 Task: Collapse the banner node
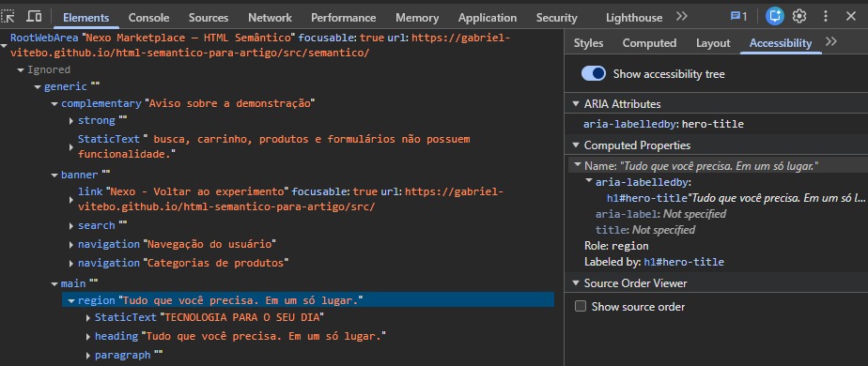(54, 175)
